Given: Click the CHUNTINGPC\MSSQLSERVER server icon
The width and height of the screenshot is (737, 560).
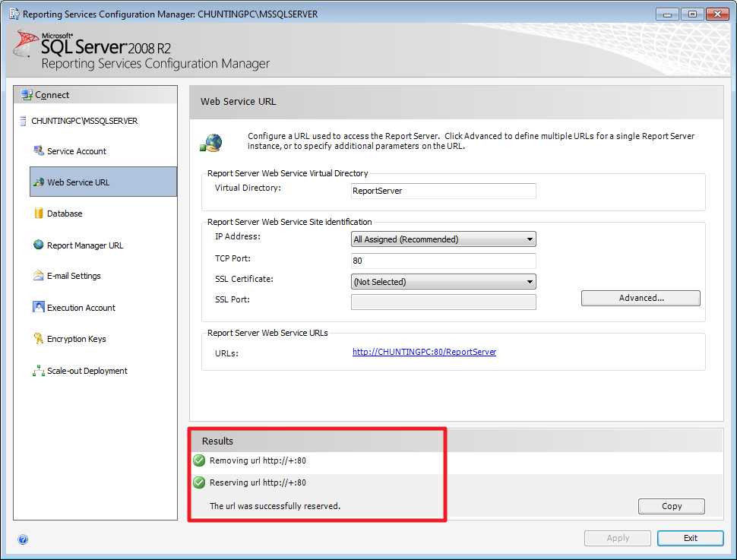Looking at the screenshot, I should pos(23,122).
